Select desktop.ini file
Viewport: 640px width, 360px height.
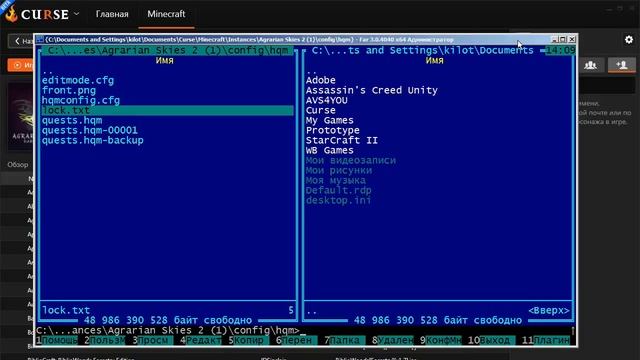click(x=338, y=200)
